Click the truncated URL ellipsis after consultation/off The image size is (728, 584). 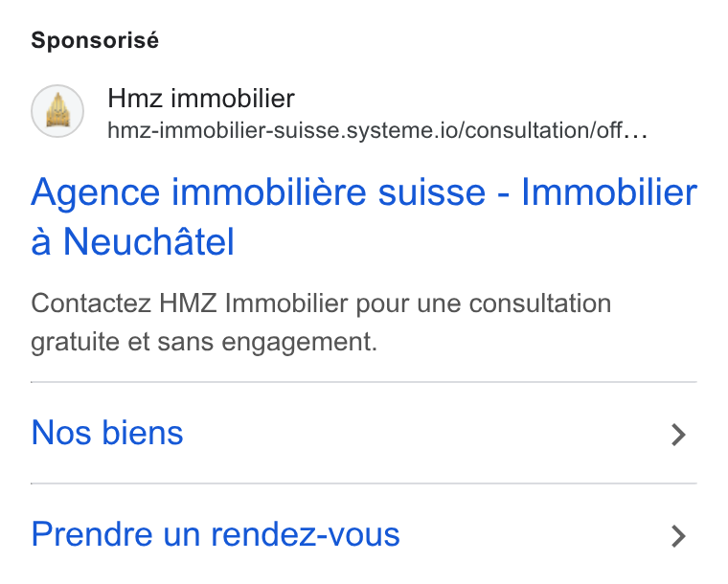(635, 130)
